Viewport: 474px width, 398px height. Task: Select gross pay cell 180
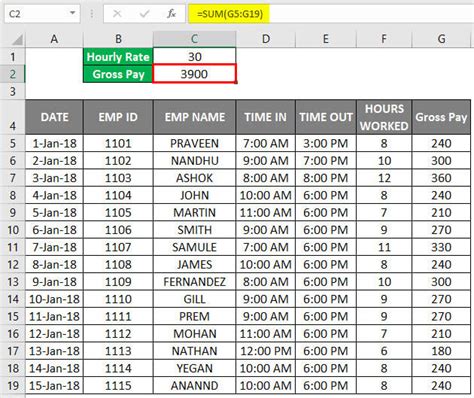[x=441, y=351]
